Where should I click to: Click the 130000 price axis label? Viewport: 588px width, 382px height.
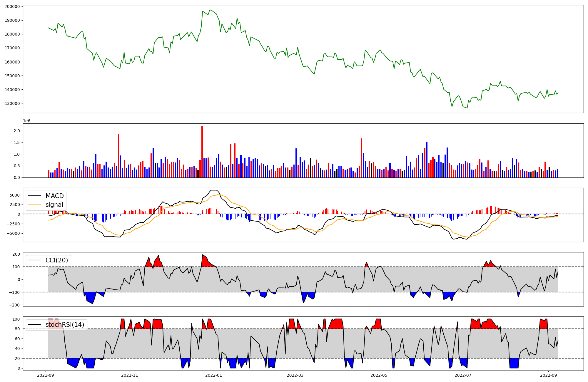pos(12,103)
